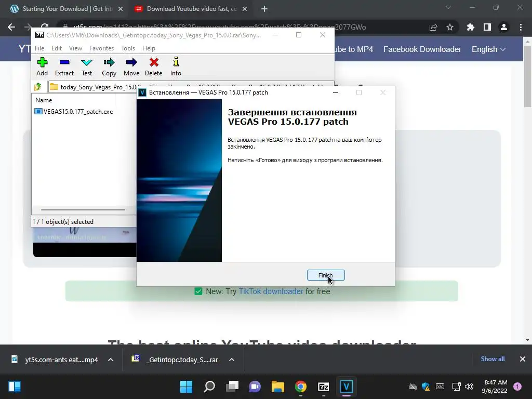Expand the English language dropdown
This screenshot has width=532, height=399.
[x=488, y=49]
